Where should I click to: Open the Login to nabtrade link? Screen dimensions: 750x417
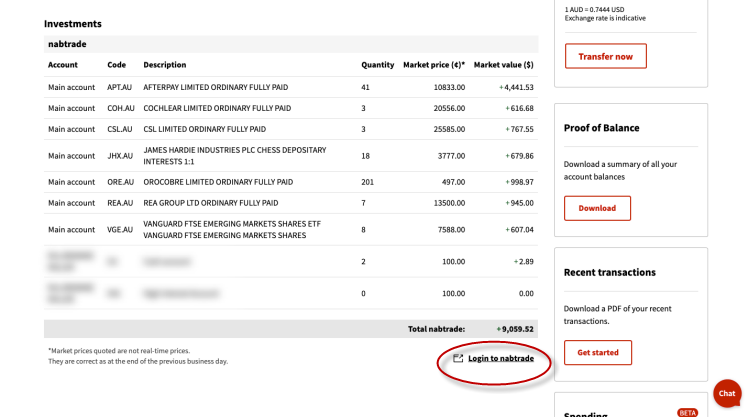(x=501, y=358)
